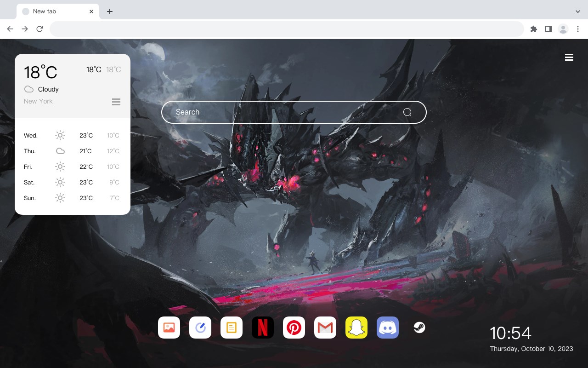Viewport: 588px width, 368px height.
Task: Open the blue checkmark to-do shortcut
Action: (x=200, y=328)
